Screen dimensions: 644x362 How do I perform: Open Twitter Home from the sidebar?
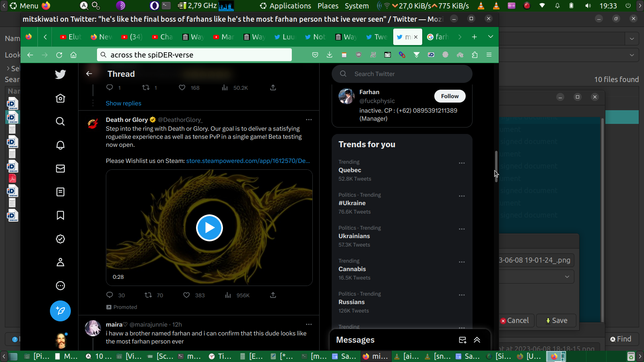point(60,98)
